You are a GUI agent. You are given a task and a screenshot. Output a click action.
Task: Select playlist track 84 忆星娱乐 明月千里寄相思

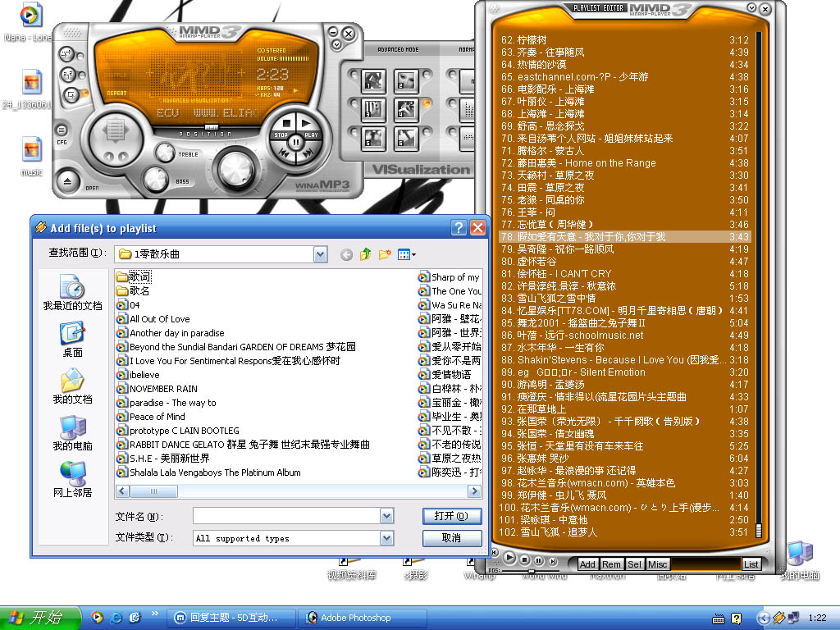tap(624, 311)
